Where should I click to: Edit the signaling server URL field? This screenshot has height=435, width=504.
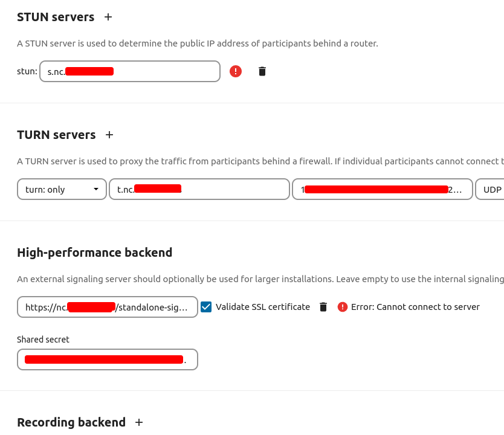pyautogui.click(x=107, y=306)
